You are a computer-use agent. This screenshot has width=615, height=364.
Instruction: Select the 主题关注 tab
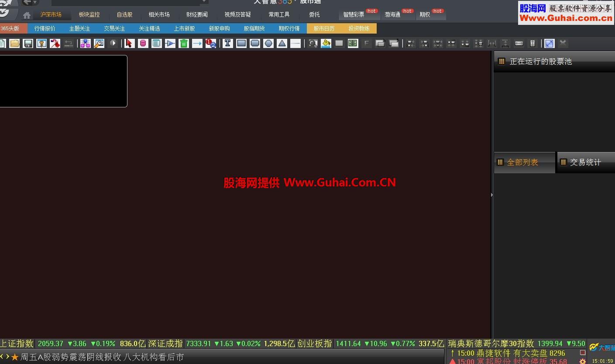[80, 28]
